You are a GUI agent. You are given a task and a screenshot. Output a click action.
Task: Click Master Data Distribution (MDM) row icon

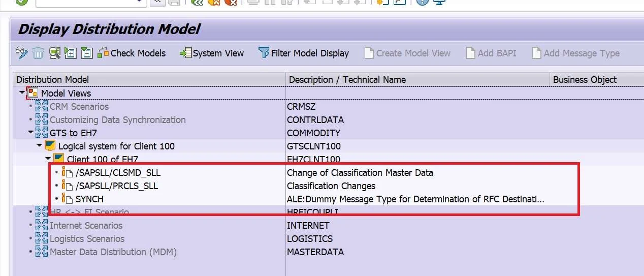click(x=42, y=252)
